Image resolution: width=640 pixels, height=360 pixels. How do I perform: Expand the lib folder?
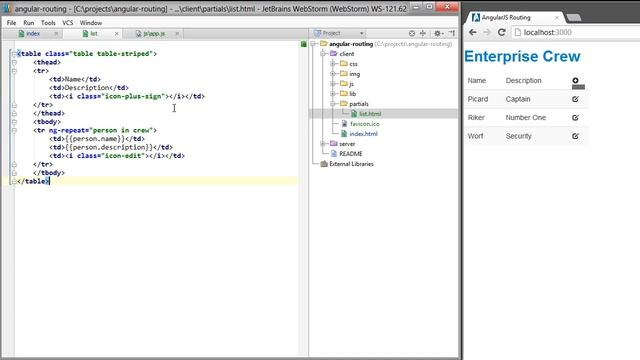(x=333, y=94)
